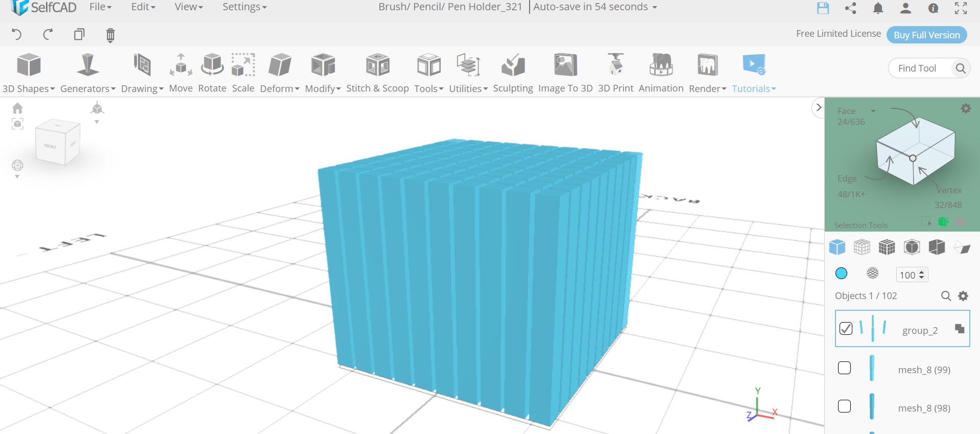Open the Deform dropdown

280,73
